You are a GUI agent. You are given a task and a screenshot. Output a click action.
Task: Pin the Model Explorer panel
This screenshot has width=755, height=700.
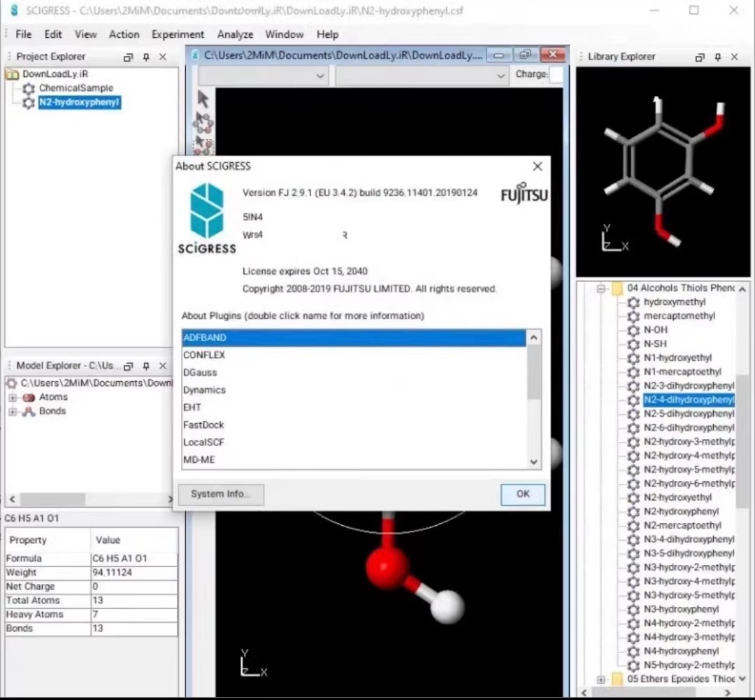pos(146,366)
